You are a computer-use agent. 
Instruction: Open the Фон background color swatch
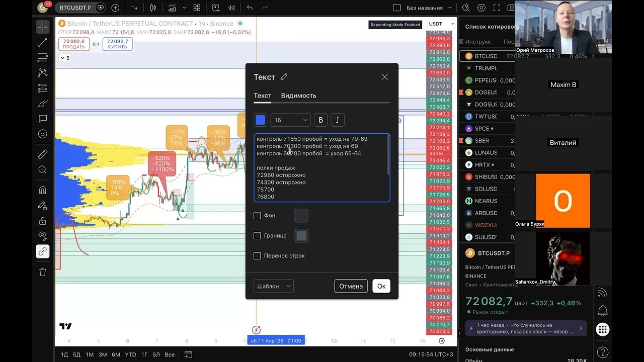tap(301, 216)
